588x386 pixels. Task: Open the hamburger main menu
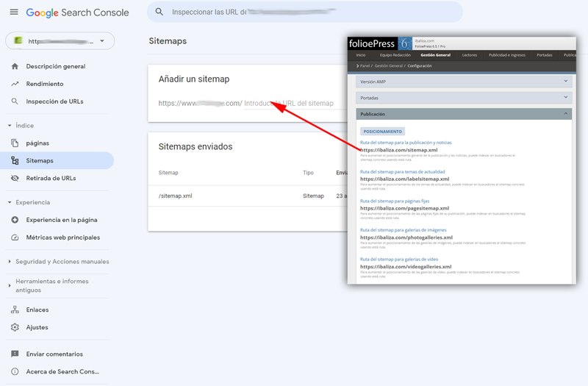pos(14,12)
